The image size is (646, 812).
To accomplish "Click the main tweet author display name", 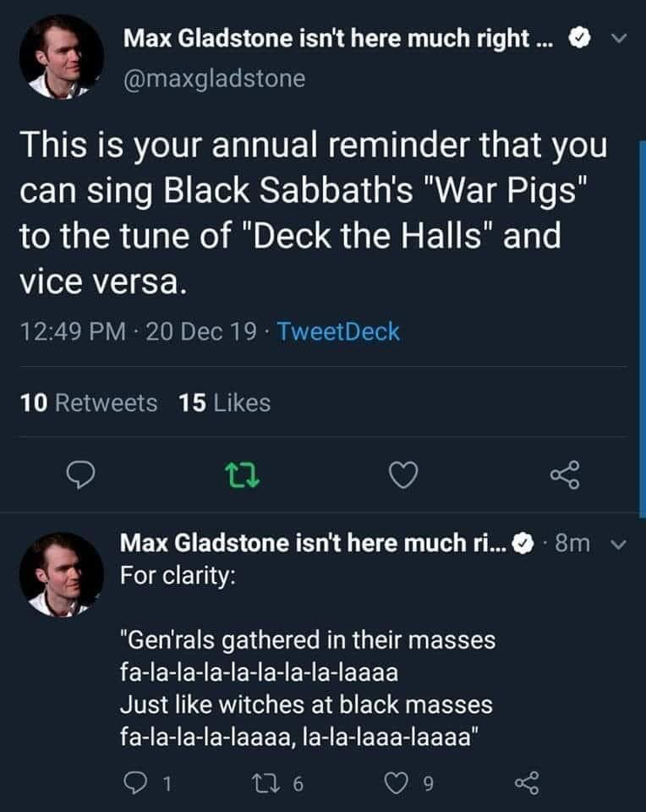I will coord(326,38).
